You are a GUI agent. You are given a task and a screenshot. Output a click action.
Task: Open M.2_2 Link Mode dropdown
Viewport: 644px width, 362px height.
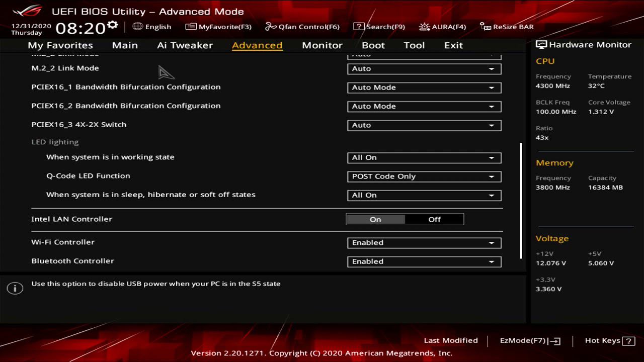(424, 69)
